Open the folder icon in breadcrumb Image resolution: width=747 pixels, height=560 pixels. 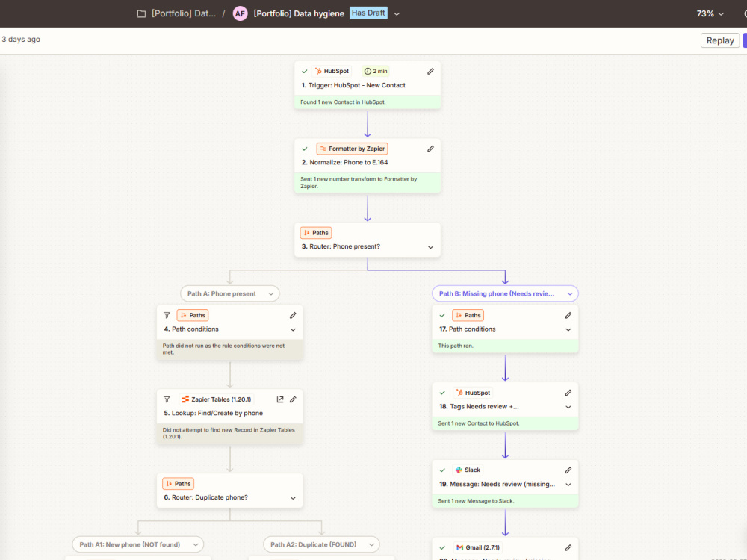pyautogui.click(x=141, y=13)
